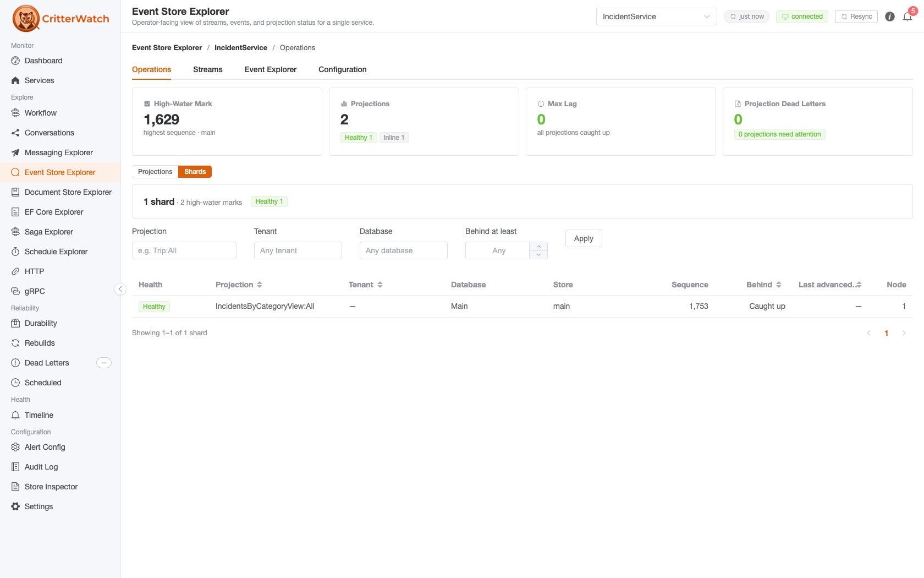
Task: Open the Conversations share icon
Action: click(x=15, y=133)
